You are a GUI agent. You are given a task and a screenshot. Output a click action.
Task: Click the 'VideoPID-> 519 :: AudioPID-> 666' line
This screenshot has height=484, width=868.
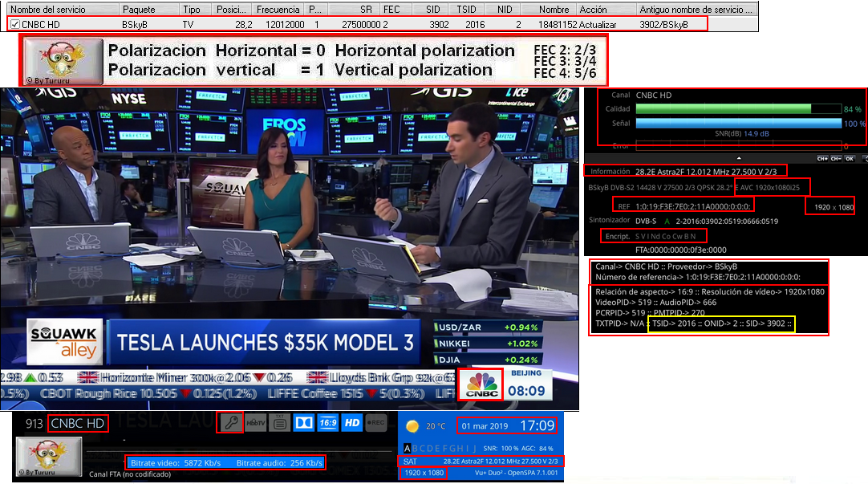(655, 303)
